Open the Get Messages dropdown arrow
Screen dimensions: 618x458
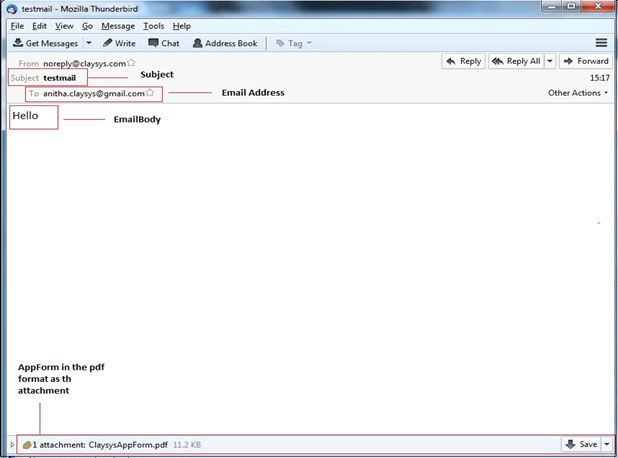pyautogui.click(x=89, y=43)
